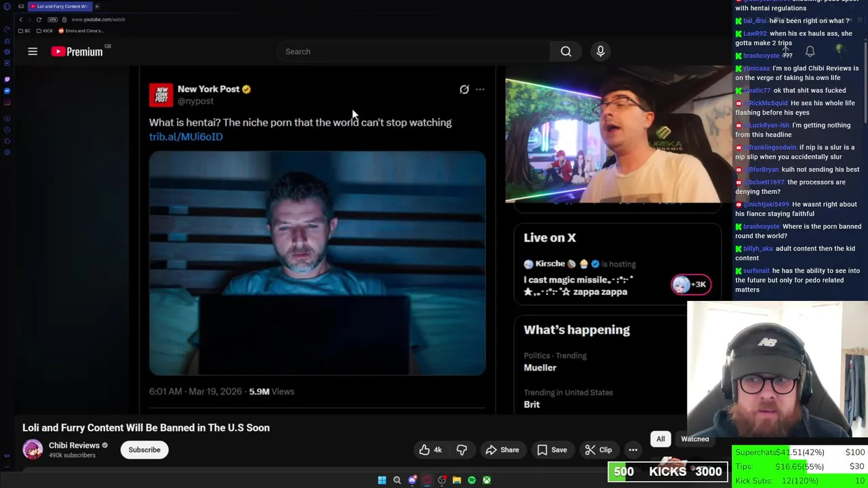Open the BC bookmarks folder
The image size is (868, 488).
pyautogui.click(x=25, y=31)
